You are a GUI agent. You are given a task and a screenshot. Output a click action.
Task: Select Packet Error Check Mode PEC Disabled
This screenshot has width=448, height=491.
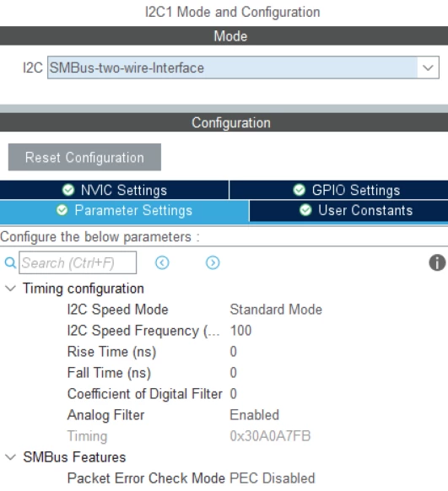[x=272, y=478]
